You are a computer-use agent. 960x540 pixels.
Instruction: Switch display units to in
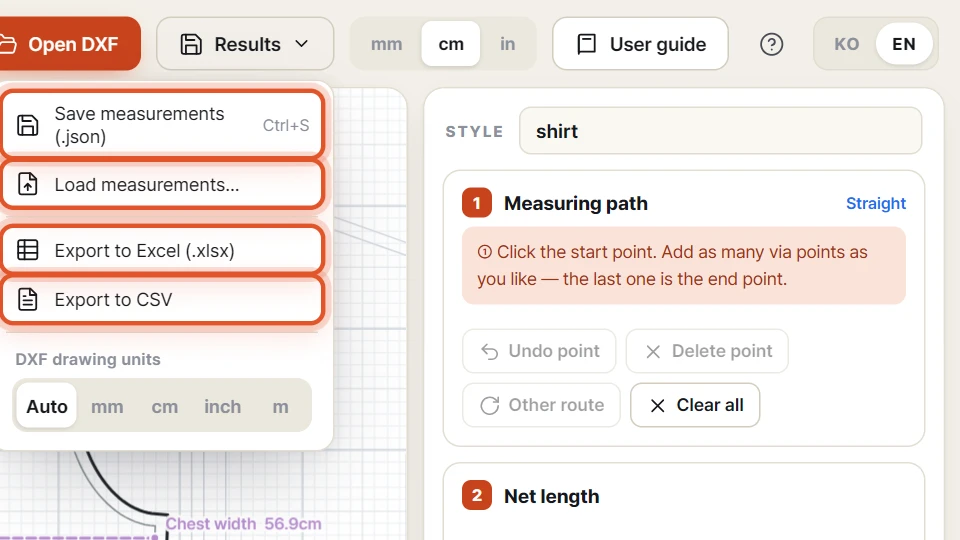(507, 44)
